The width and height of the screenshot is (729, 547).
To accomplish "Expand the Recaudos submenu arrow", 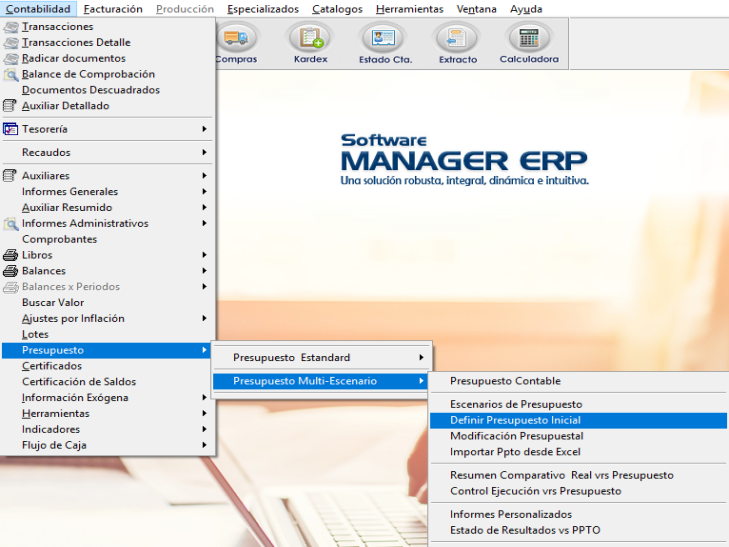I will click(x=205, y=152).
